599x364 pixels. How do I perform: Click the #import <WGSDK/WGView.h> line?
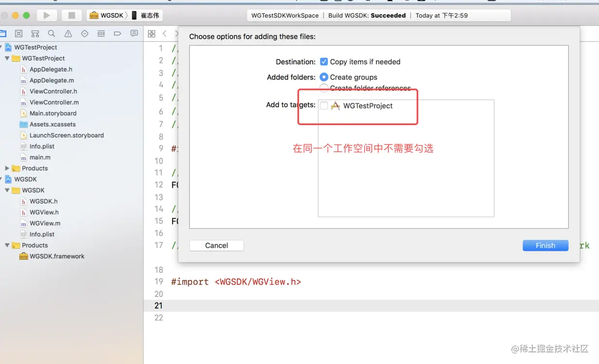(236, 282)
